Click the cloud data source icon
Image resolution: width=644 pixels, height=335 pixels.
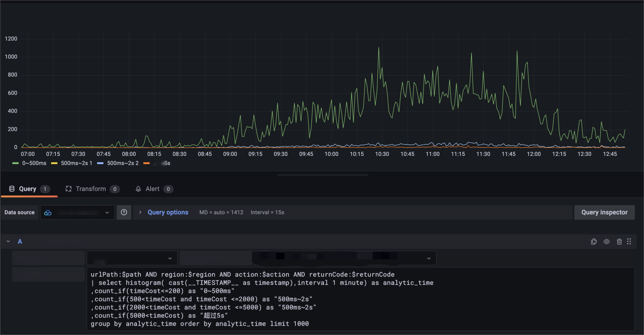(48, 213)
